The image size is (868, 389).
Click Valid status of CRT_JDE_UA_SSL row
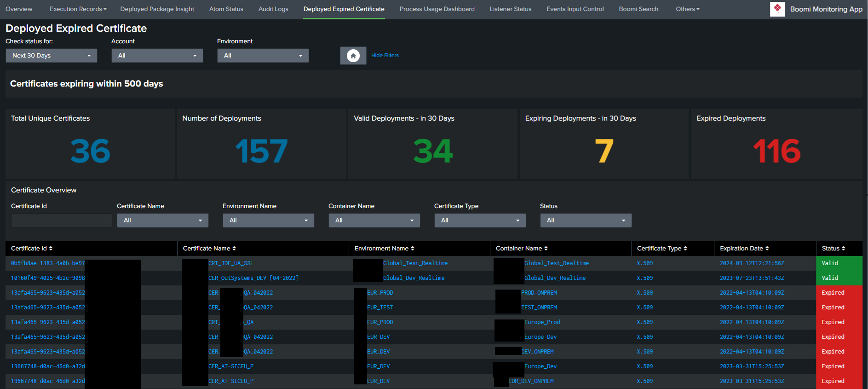click(839, 263)
